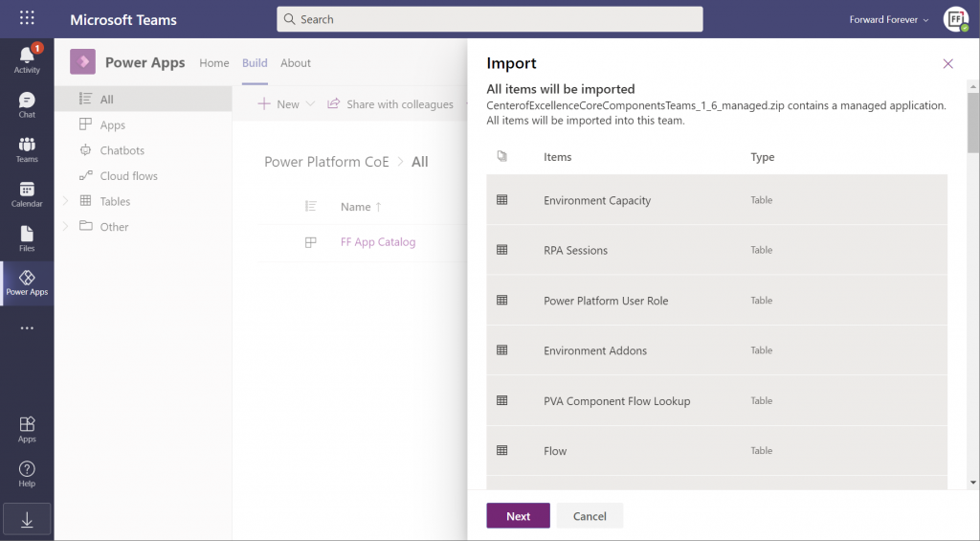Image resolution: width=980 pixels, height=541 pixels.
Task: Open the FF App Catalog link
Action: pyautogui.click(x=377, y=242)
